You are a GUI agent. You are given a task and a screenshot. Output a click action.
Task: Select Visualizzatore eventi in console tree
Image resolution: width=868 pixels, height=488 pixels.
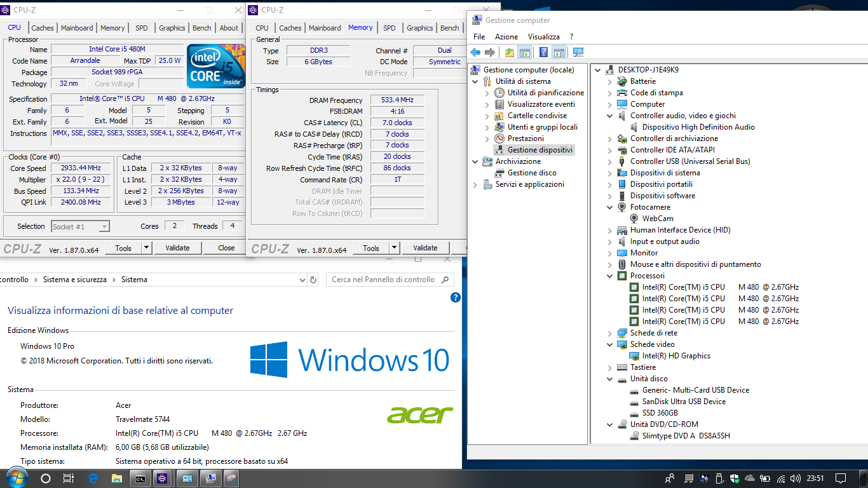pos(541,104)
